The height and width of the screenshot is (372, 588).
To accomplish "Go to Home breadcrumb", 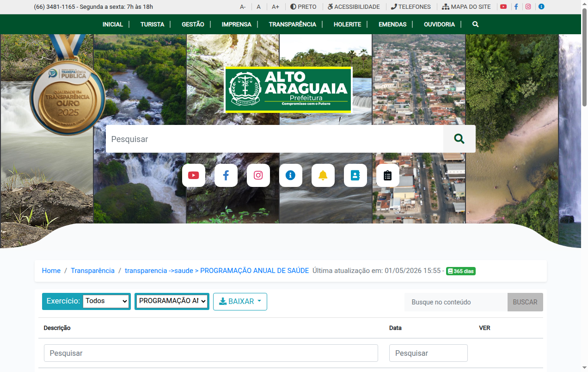I will tap(51, 271).
